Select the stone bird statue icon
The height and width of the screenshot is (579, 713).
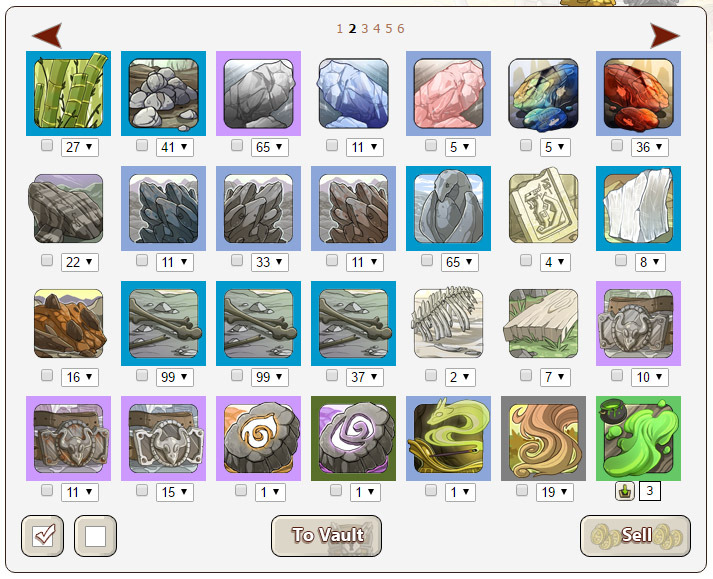(x=448, y=208)
